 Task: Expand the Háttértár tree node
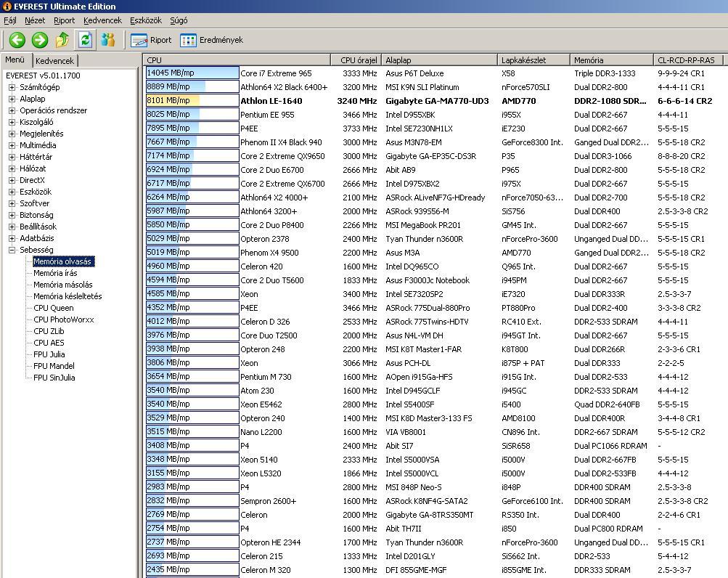(x=12, y=157)
